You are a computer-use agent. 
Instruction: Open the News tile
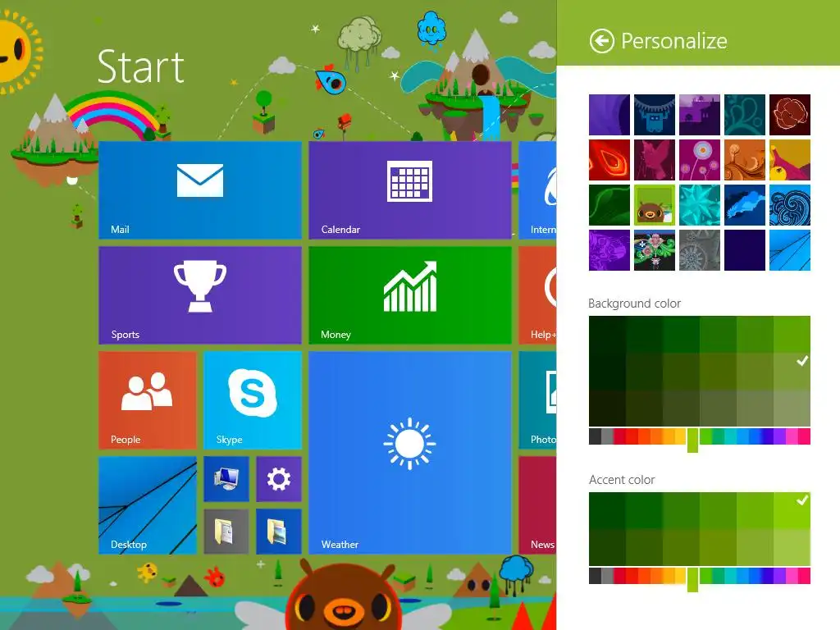(x=538, y=505)
